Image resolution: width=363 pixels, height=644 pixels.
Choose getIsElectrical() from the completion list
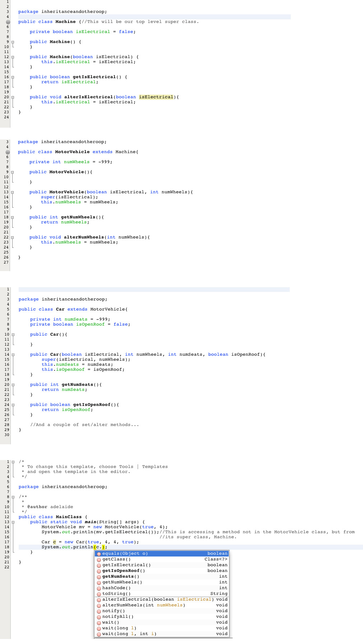(126, 565)
